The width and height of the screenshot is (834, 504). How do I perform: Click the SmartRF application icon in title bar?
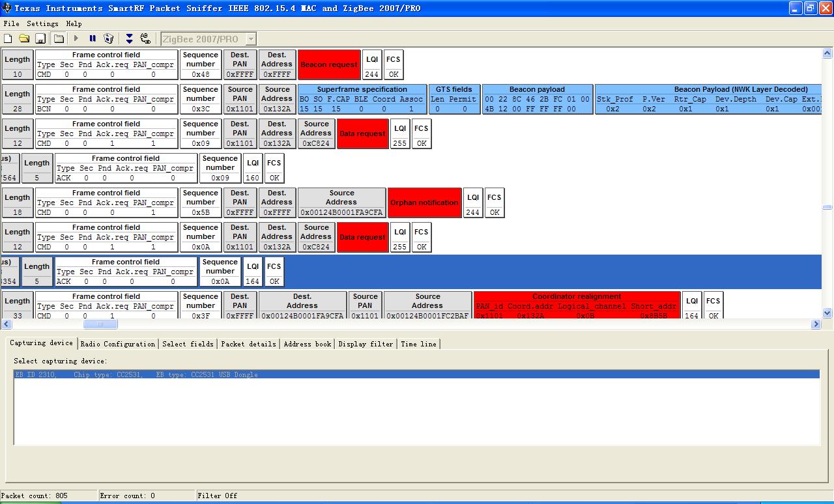coord(7,8)
